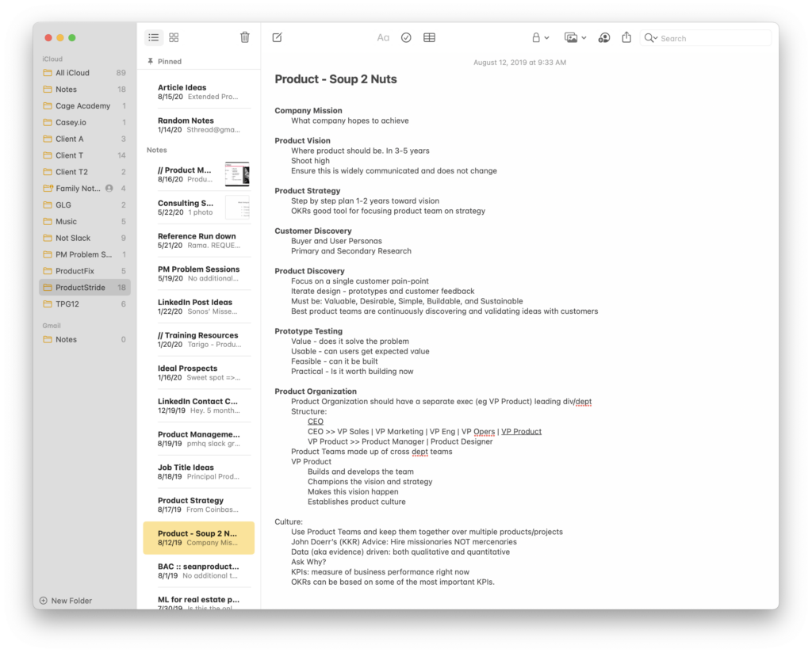Image resolution: width=812 pixels, height=653 pixels.
Task: Open TPG12 folder
Action: coord(84,304)
